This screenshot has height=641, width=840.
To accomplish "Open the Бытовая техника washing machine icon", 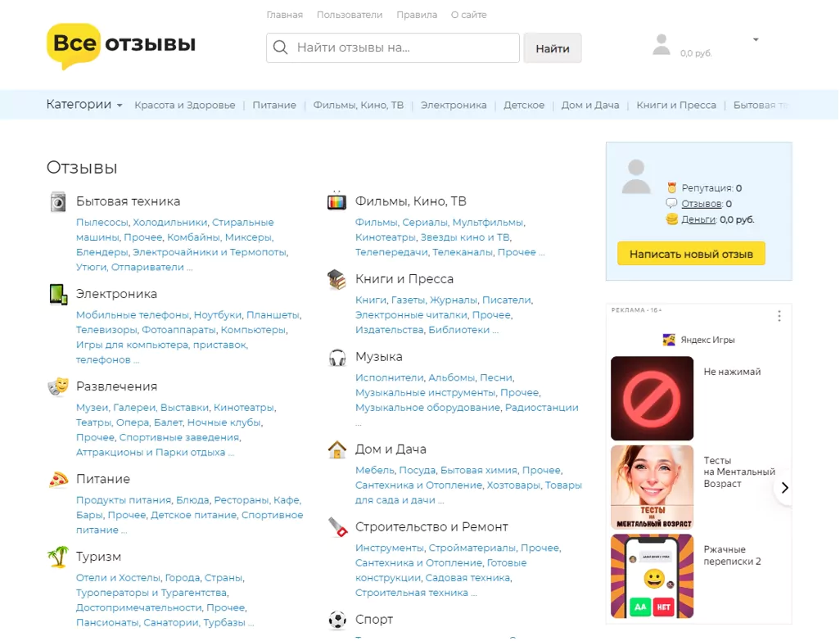I will coord(58,202).
